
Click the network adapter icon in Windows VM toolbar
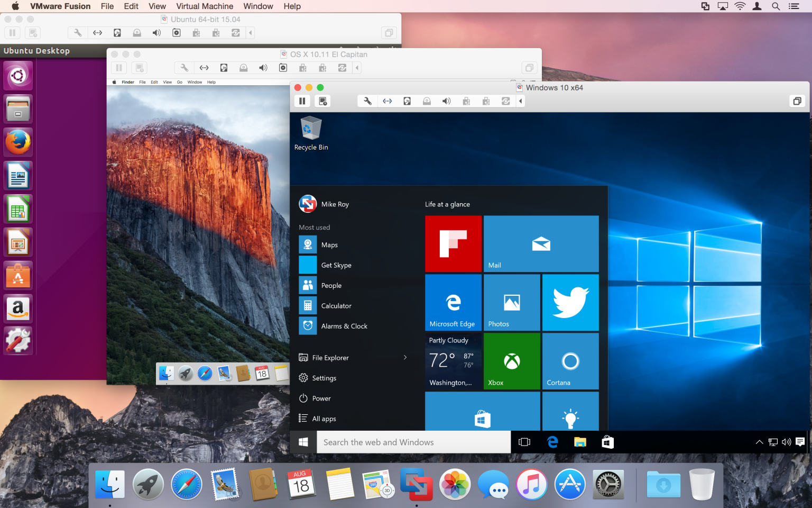point(387,101)
